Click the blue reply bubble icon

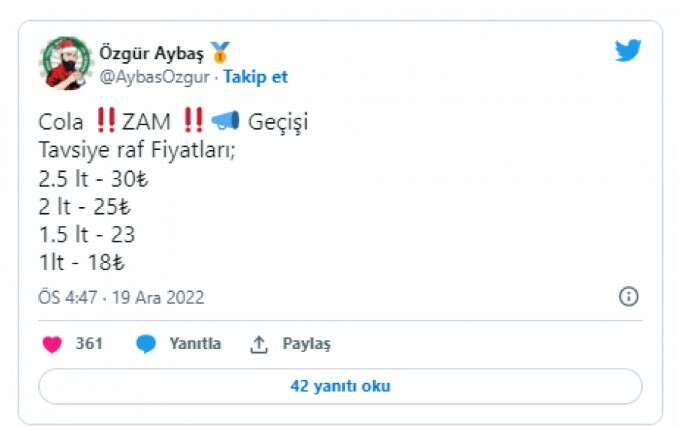pyautogui.click(x=146, y=344)
